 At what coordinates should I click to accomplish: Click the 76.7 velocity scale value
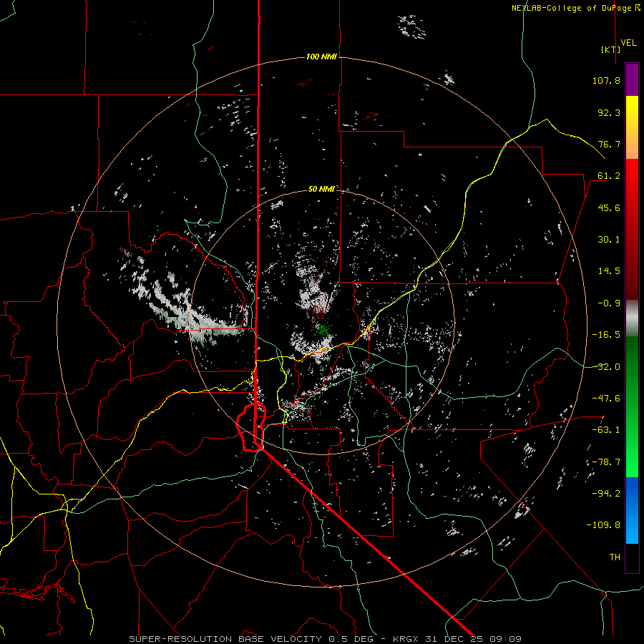609,144
